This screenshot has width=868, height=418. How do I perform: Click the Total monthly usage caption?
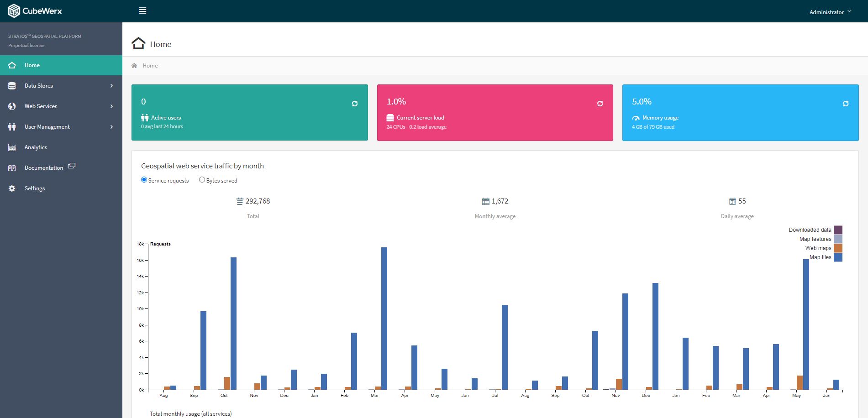(191, 414)
